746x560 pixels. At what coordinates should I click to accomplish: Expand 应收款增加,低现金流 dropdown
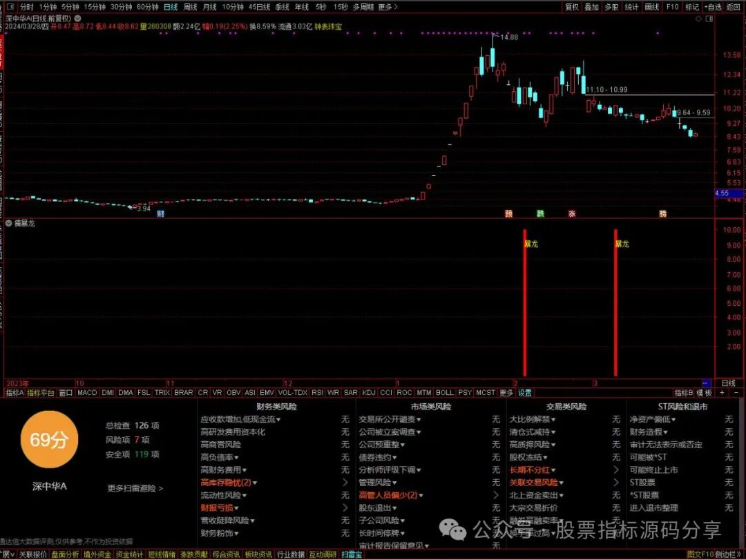240,419
